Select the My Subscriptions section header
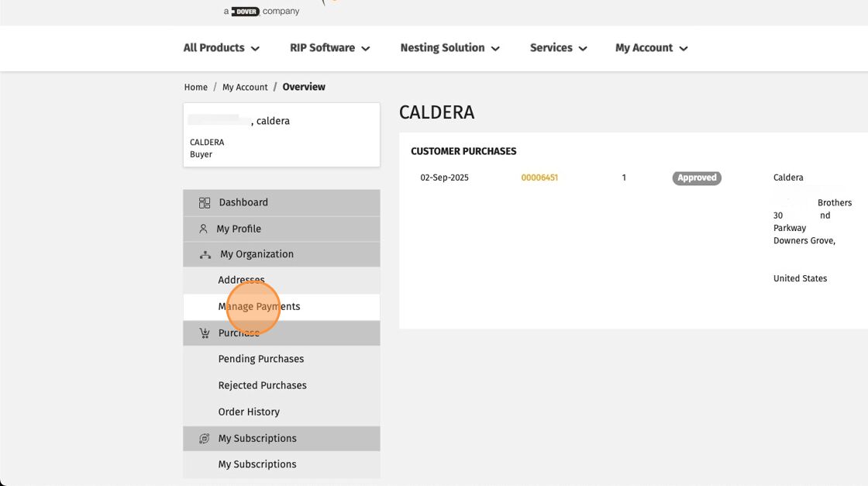This screenshot has width=868, height=486. pyautogui.click(x=281, y=439)
